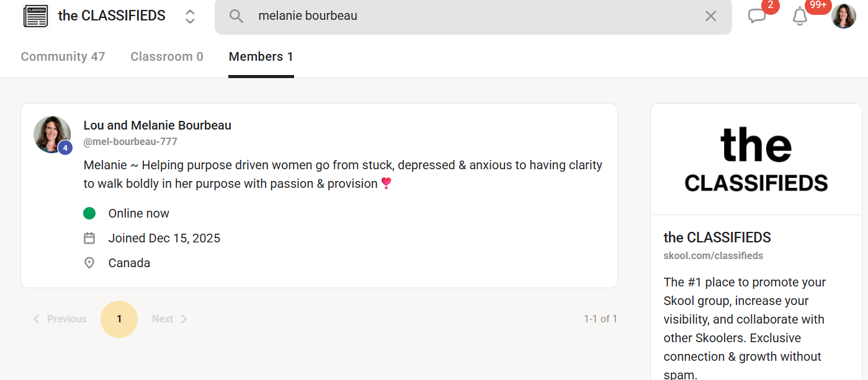Image resolution: width=868 pixels, height=380 pixels.
Task: Open the chat messages icon
Action: point(757,16)
